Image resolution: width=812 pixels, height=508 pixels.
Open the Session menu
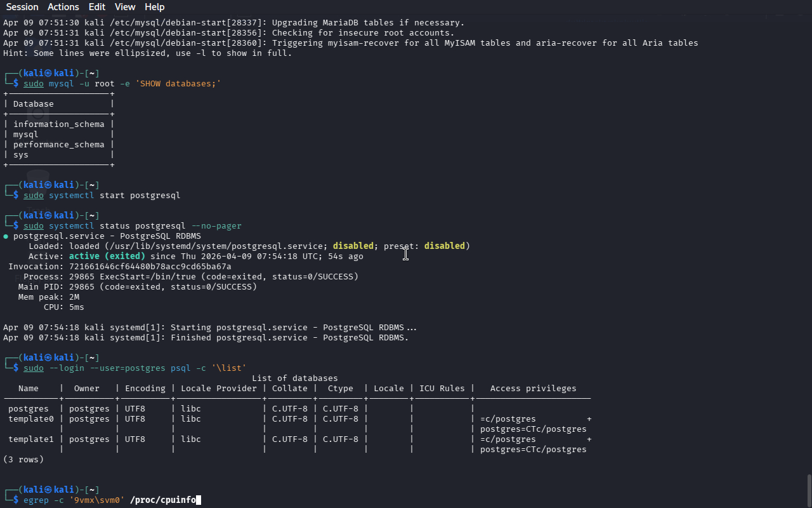(x=22, y=7)
